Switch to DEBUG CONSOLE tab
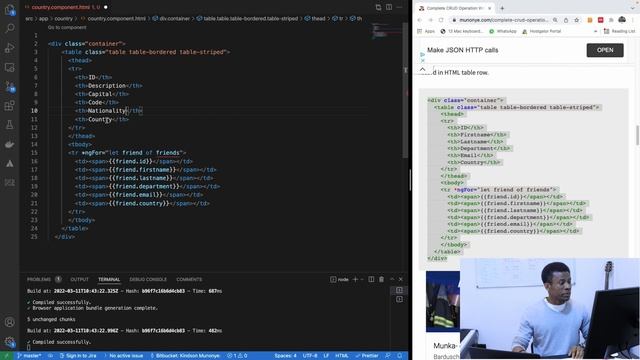640x360 pixels. click(x=148, y=279)
